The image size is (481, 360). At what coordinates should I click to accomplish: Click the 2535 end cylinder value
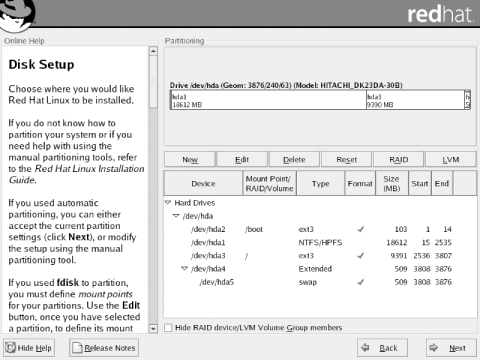tap(443, 242)
